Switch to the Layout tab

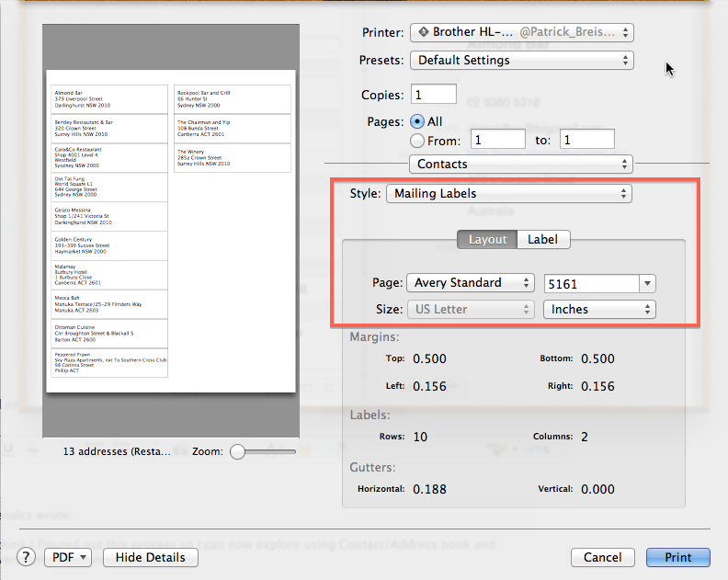pyautogui.click(x=487, y=240)
